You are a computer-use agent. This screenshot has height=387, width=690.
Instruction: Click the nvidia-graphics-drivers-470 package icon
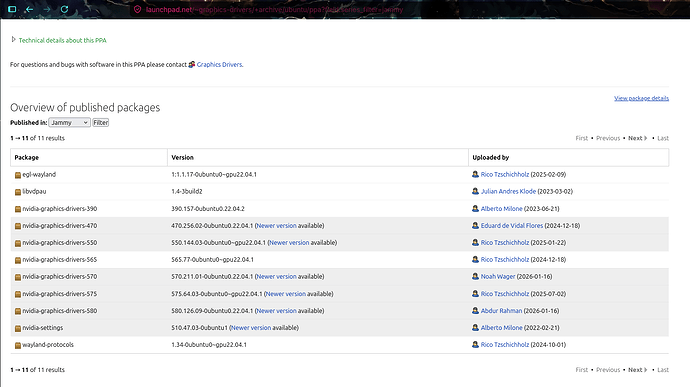click(18, 226)
